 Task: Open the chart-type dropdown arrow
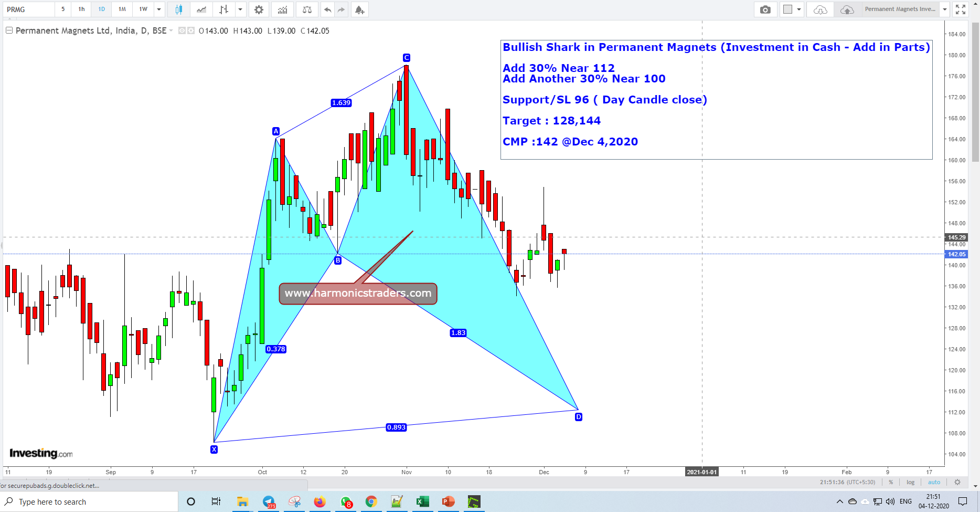coord(240,9)
